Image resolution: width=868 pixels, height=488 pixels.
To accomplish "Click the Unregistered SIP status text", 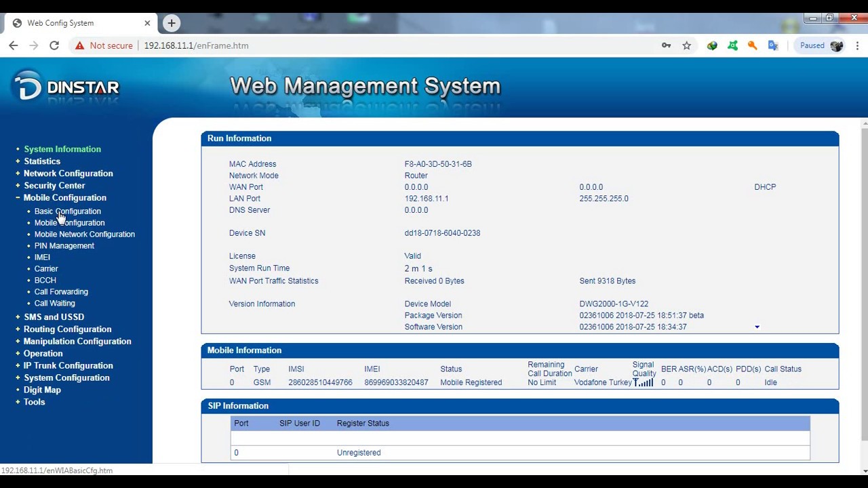I will [x=359, y=453].
